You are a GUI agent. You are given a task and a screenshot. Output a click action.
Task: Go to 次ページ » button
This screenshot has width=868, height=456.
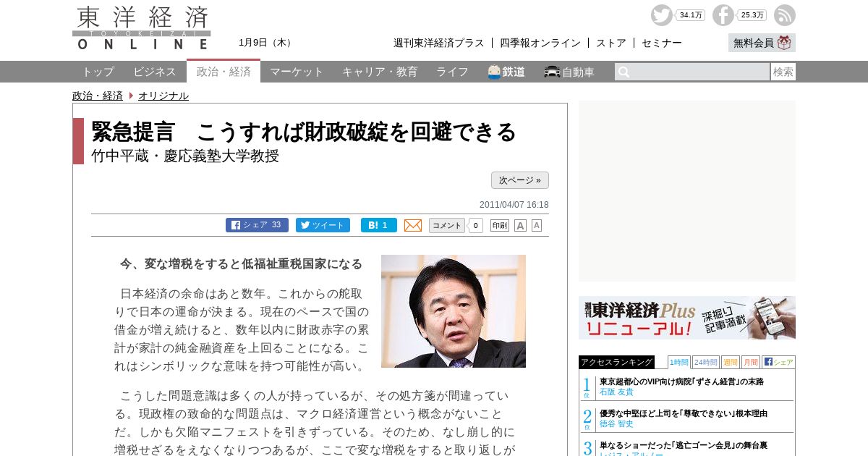pos(520,180)
